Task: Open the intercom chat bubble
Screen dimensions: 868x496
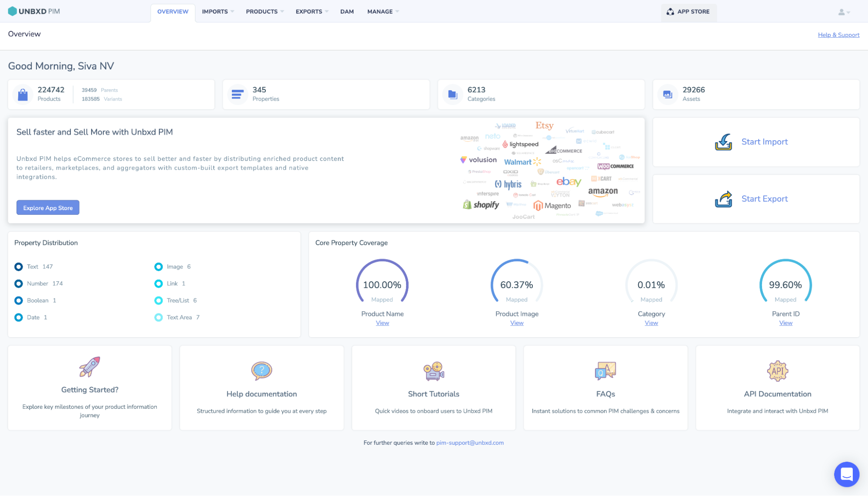Action: coord(846,474)
